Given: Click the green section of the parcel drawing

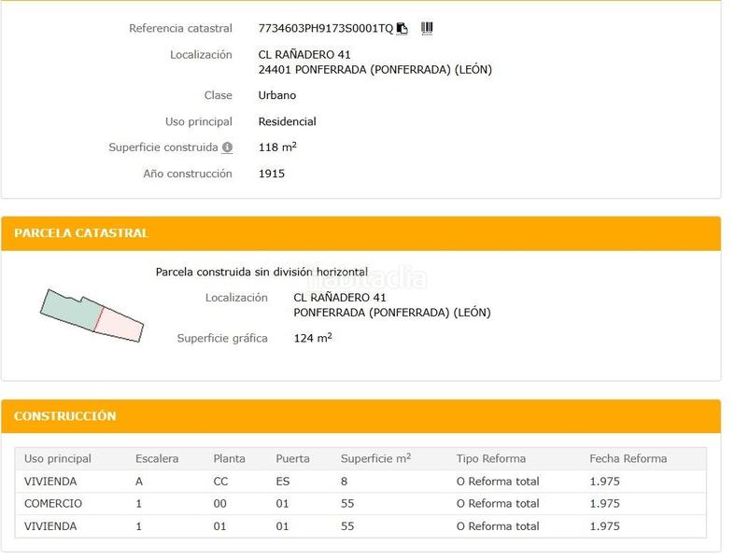Looking at the screenshot, I should [x=70, y=308].
